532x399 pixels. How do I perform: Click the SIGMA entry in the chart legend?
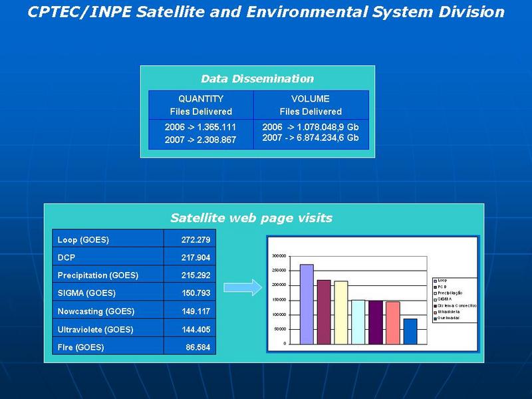coord(443,299)
